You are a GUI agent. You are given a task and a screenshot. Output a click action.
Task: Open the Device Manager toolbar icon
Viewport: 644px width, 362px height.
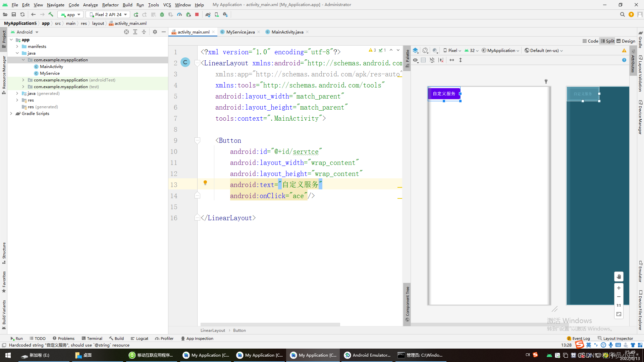(x=217, y=14)
